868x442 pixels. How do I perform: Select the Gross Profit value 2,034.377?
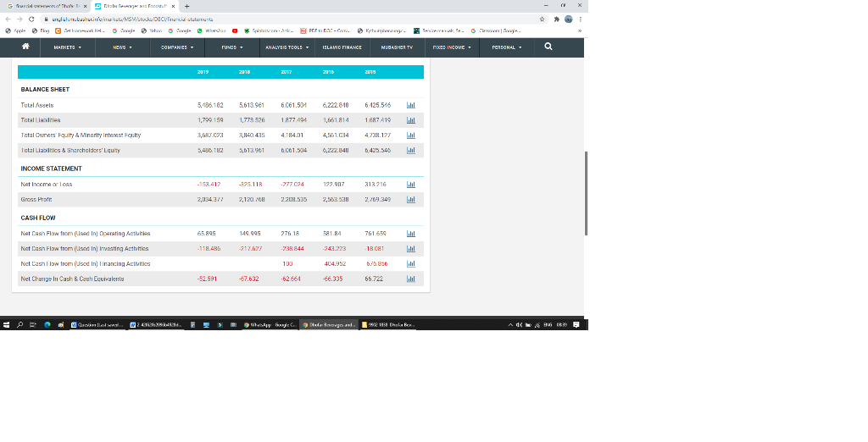click(x=210, y=199)
